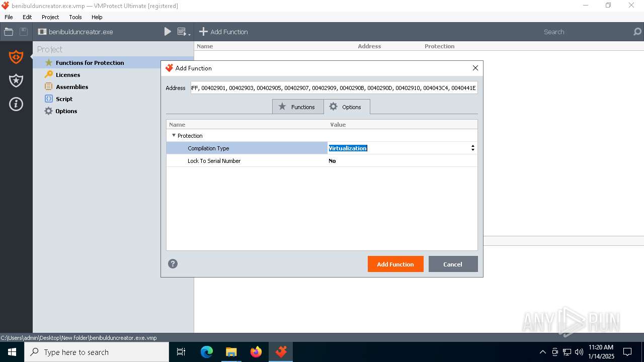Open the Help menu

click(x=97, y=17)
